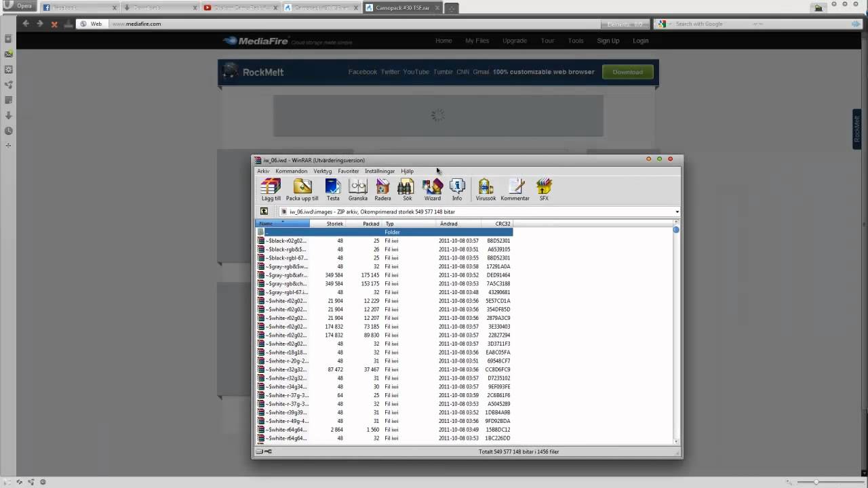Select file row with CRC32 15B8DC12
The height and width of the screenshot is (488, 868).
tap(384, 430)
